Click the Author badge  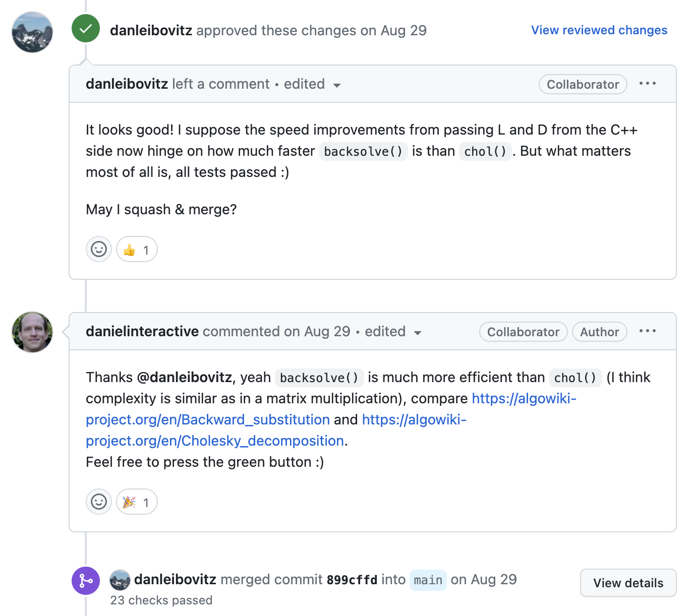click(599, 332)
